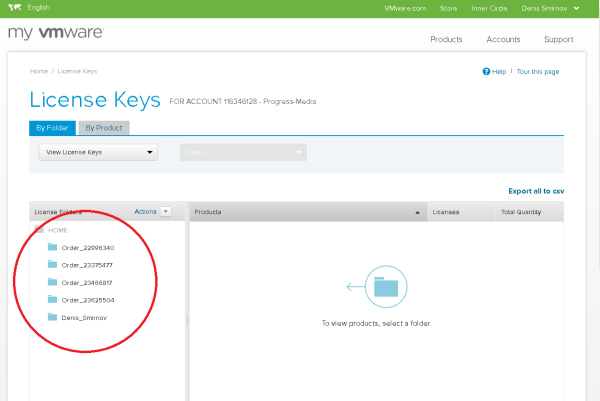Click the folder icon for Denis_Smirnov

click(52, 316)
